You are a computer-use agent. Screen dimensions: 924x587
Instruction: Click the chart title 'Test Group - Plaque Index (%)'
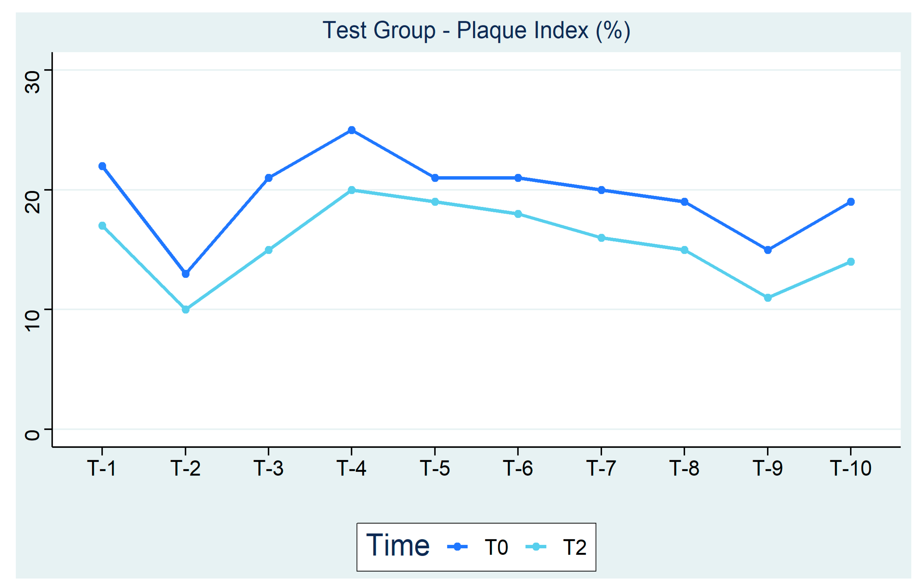tap(476, 30)
